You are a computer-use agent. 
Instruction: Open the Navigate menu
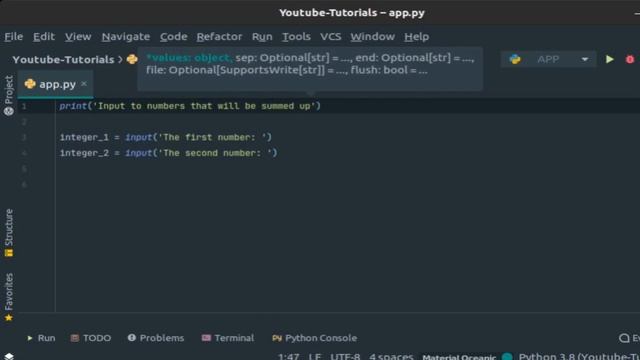(126, 37)
